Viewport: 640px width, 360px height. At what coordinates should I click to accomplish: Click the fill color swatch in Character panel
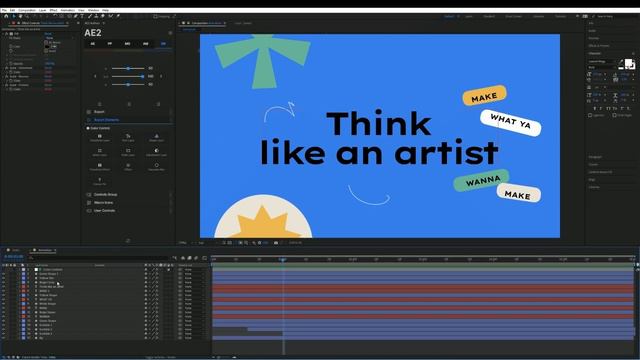[628, 62]
